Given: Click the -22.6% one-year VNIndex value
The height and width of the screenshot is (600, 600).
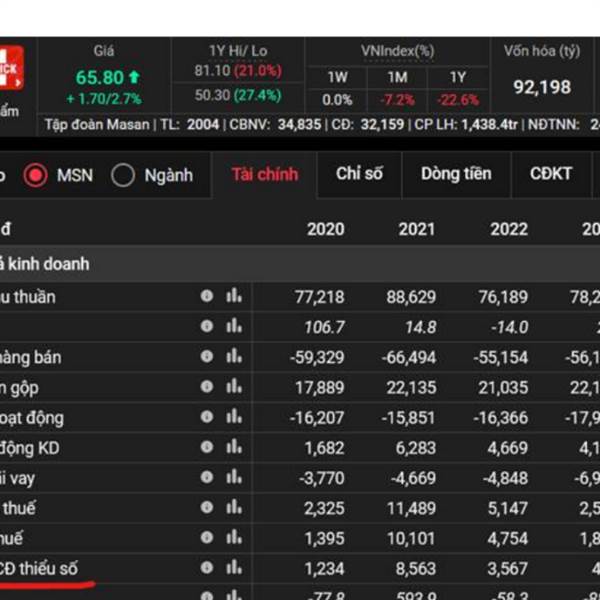Looking at the screenshot, I should 458,100.
